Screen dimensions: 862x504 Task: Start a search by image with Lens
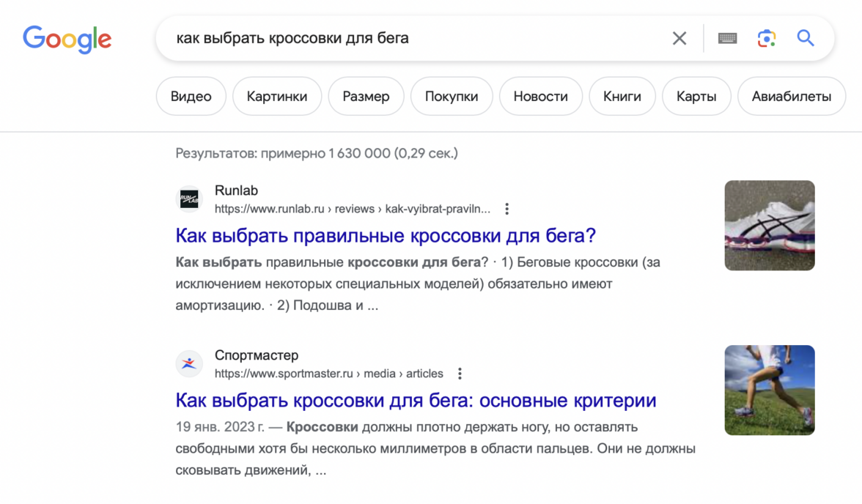point(766,38)
